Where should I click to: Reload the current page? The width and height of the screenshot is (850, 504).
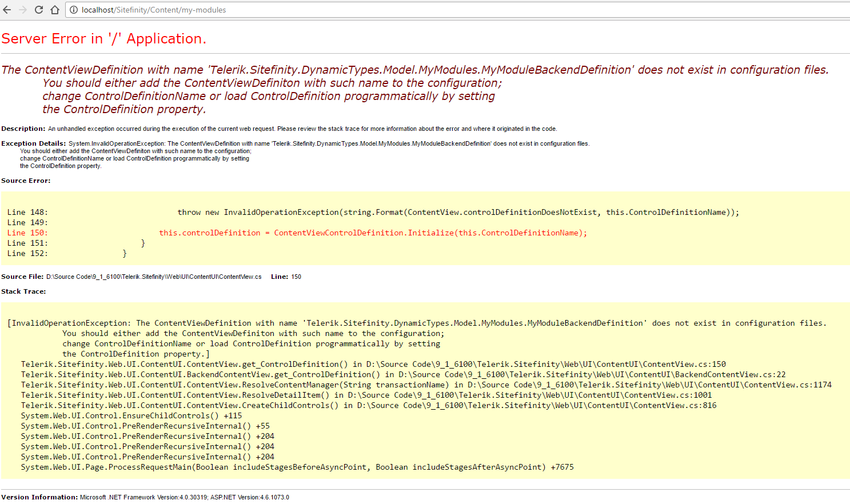pyautogui.click(x=39, y=10)
